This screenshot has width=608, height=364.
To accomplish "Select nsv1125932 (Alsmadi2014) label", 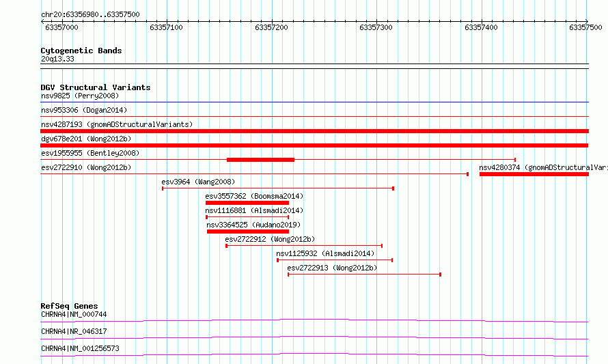I will (325, 253).
